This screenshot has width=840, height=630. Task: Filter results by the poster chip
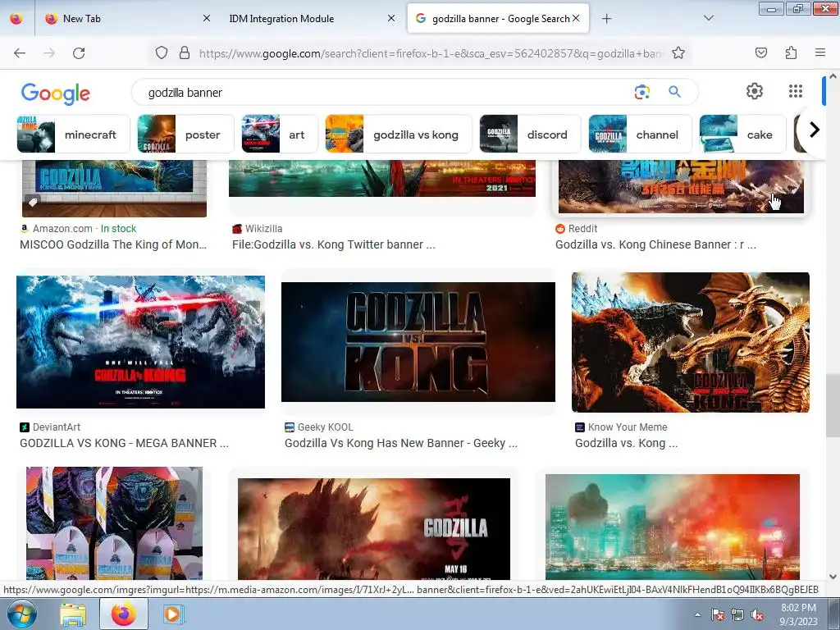click(185, 134)
